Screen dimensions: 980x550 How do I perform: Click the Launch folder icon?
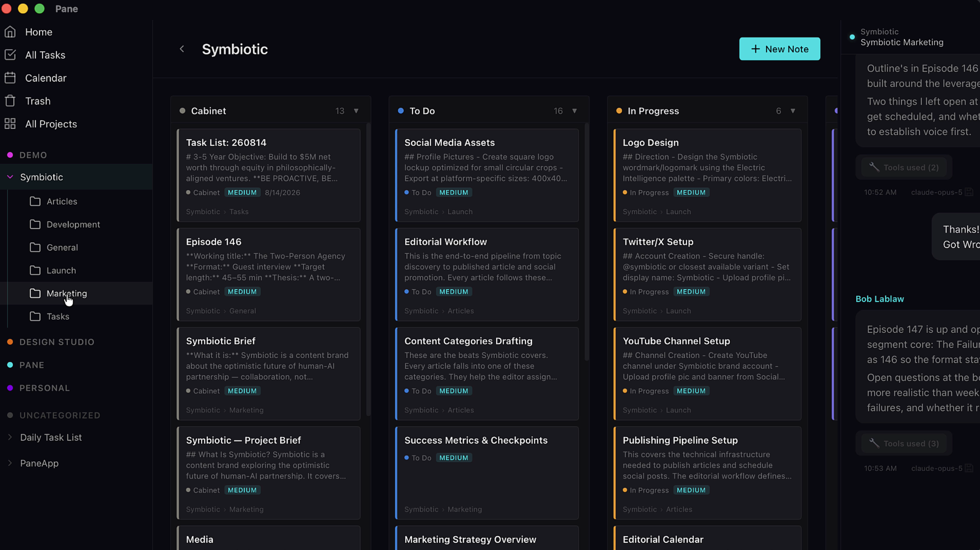[35, 270]
